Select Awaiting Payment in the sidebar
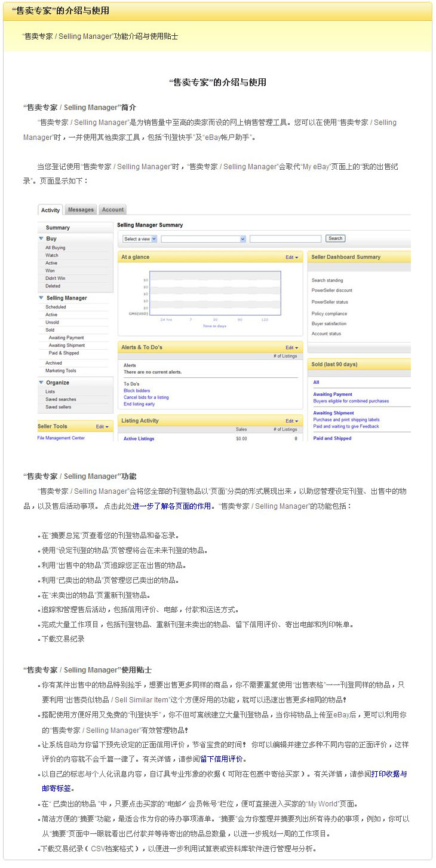Viewport: 436px width, 868px height. point(66,338)
